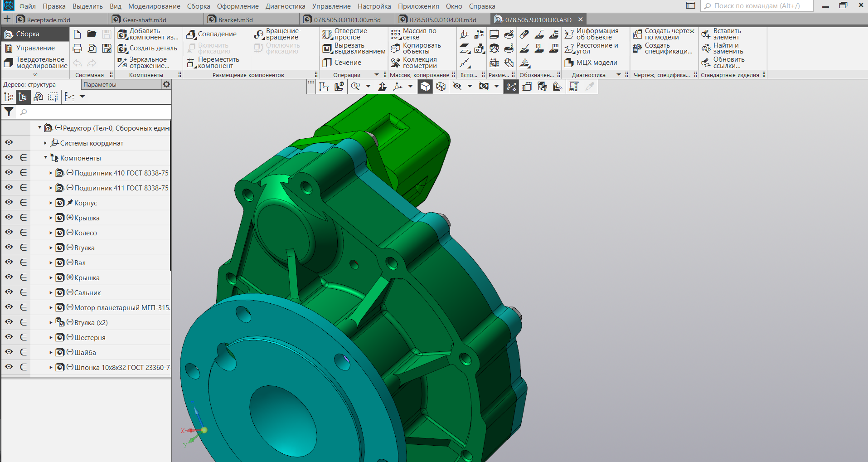Click the command search field
This screenshot has height=462, width=868.
757,6
